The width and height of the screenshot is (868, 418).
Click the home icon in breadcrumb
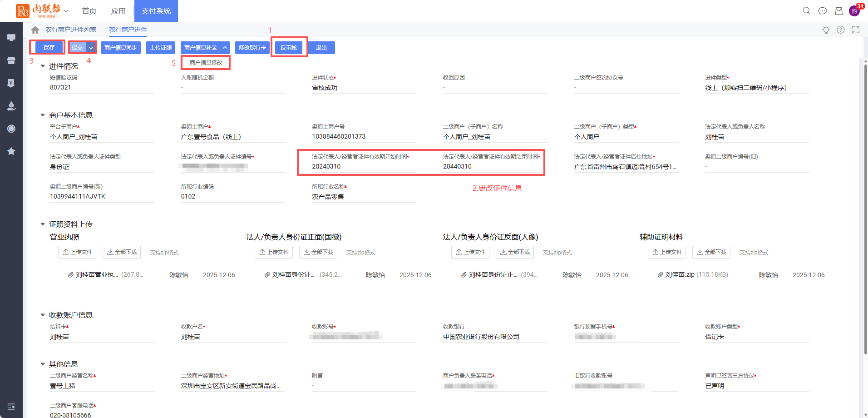click(x=35, y=30)
